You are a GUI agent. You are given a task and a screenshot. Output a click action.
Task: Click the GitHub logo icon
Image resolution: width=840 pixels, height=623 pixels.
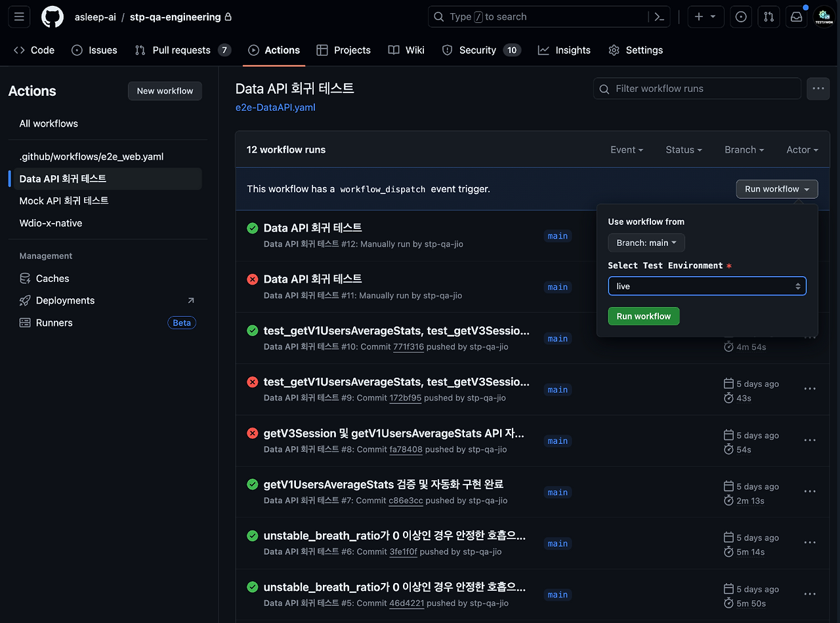point(52,17)
